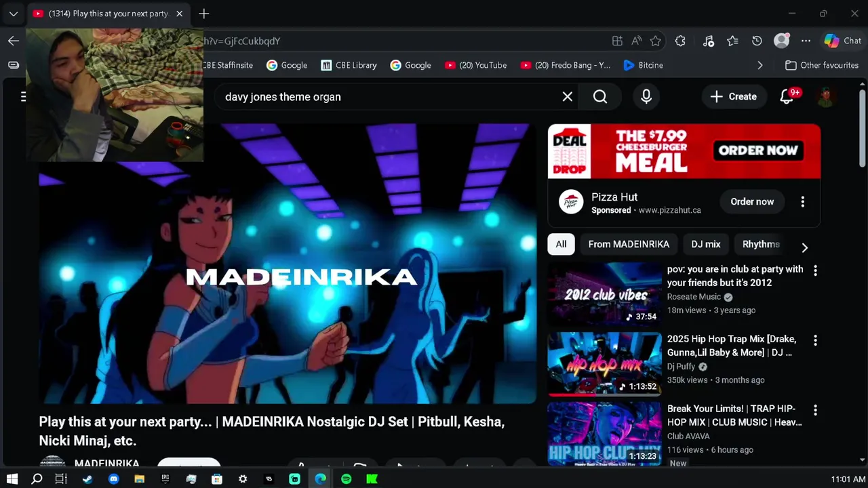Open the YouTube Create menu
The image size is (868, 488).
click(x=734, y=97)
